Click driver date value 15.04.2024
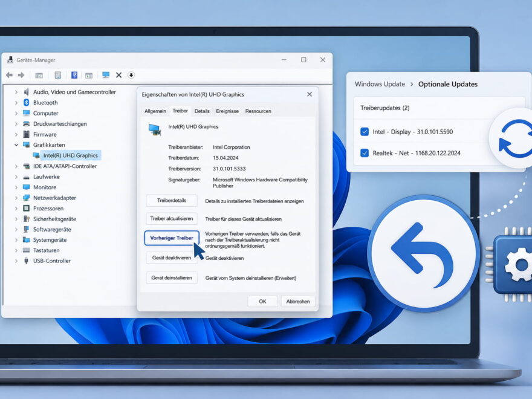 pos(225,158)
